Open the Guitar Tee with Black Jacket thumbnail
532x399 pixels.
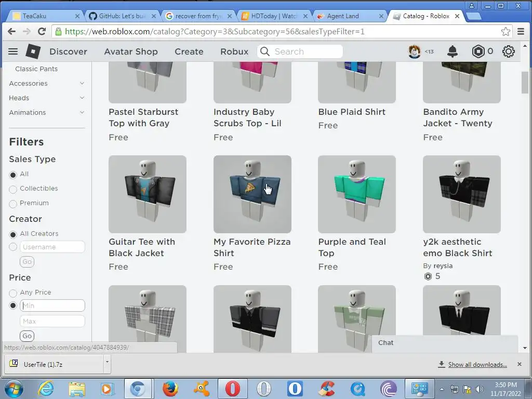pyautogui.click(x=147, y=194)
